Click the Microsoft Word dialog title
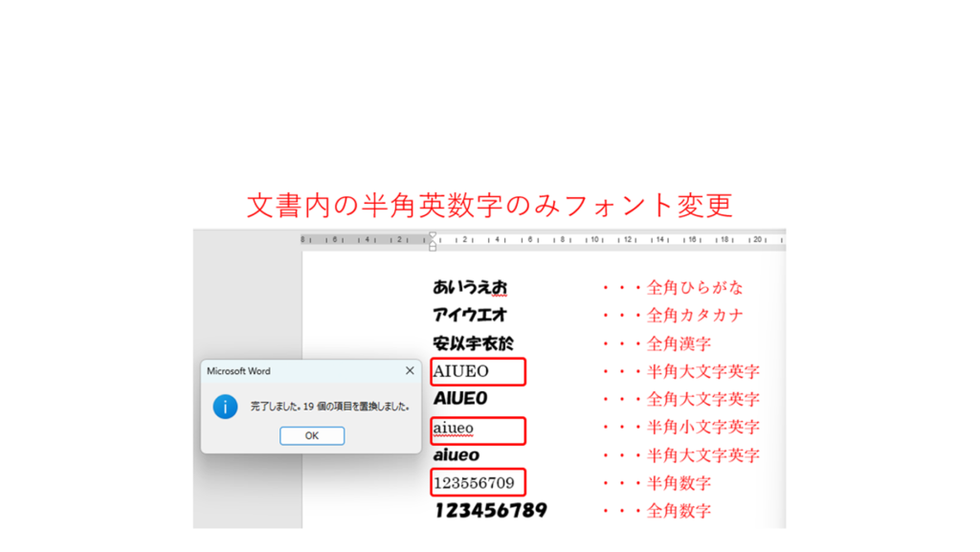Image resolution: width=980 pixels, height=552 pixels. pos(238,371)
